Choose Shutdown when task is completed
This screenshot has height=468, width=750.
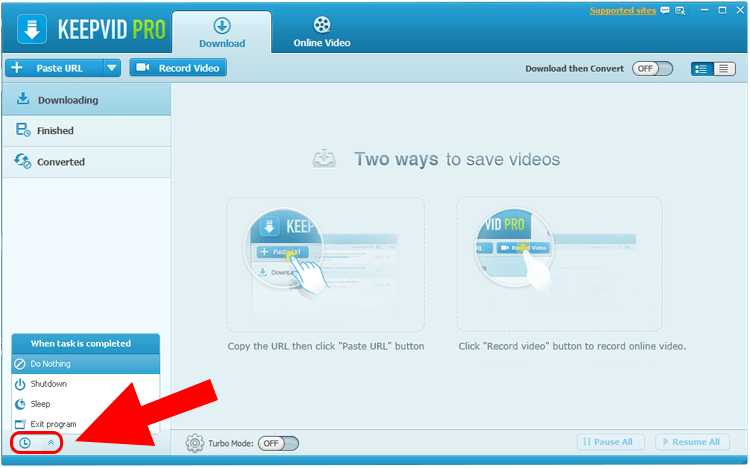point(86,384)
